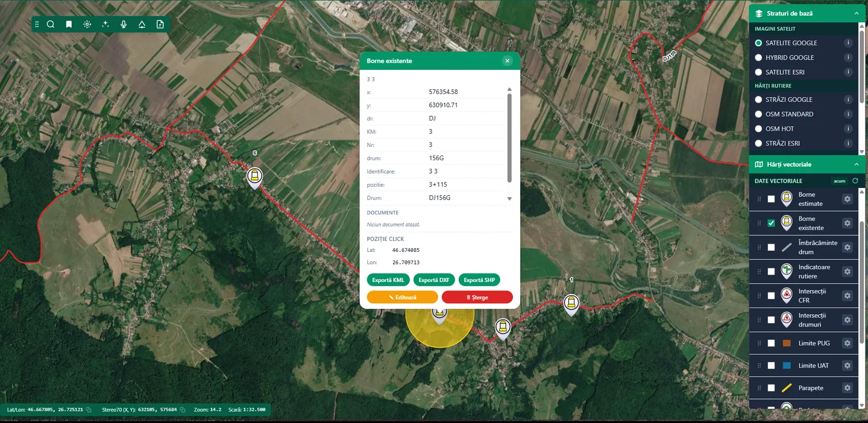
Task: Select OSM HOT base map
Action: click(758, 128)
